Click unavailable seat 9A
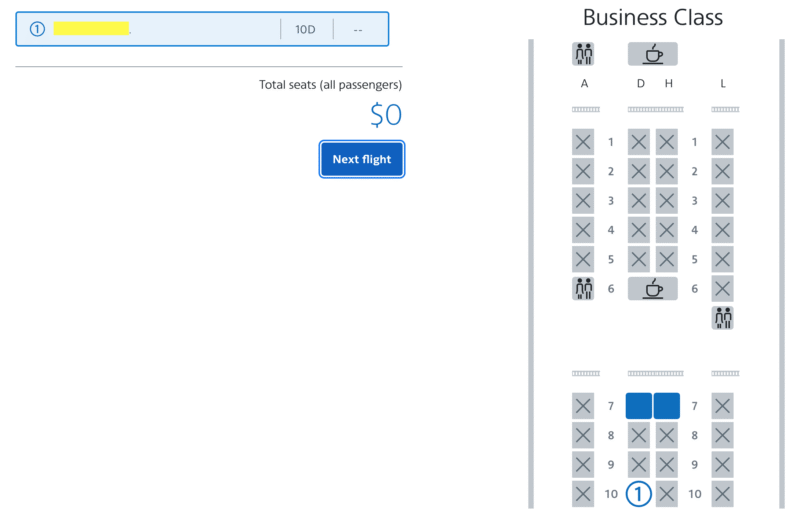Image resolution: width=800 pixels, height=517 pixels. [x=583, y=465]
